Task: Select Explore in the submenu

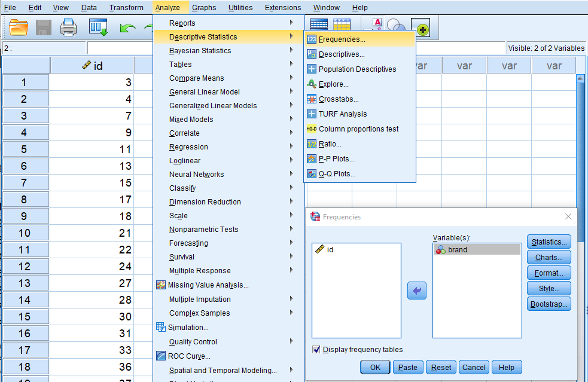Action: pos(333,84)
